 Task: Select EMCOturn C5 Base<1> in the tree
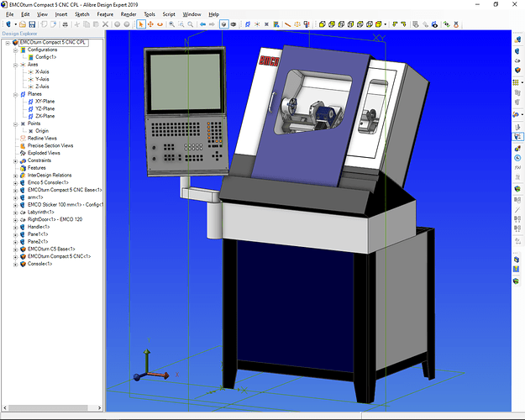(x=51, y=249)
